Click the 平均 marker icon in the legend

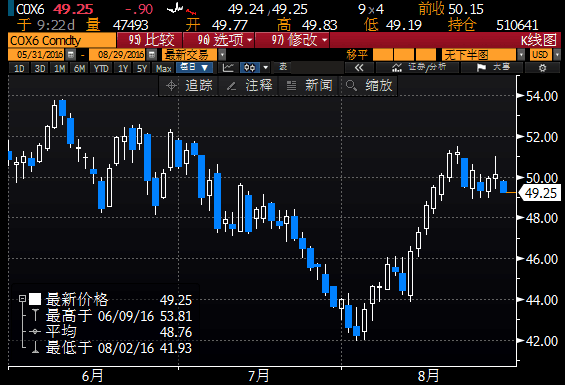click(x=35, y=332)
